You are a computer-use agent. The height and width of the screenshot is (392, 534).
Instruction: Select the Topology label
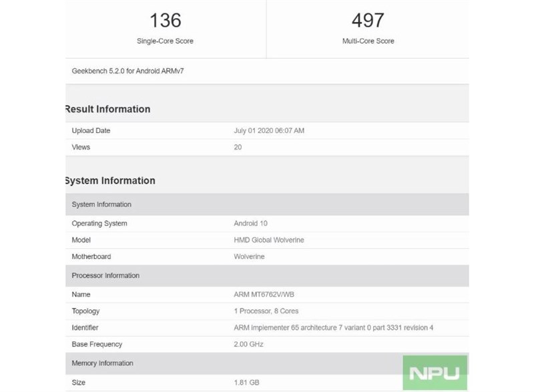[86, 311]
